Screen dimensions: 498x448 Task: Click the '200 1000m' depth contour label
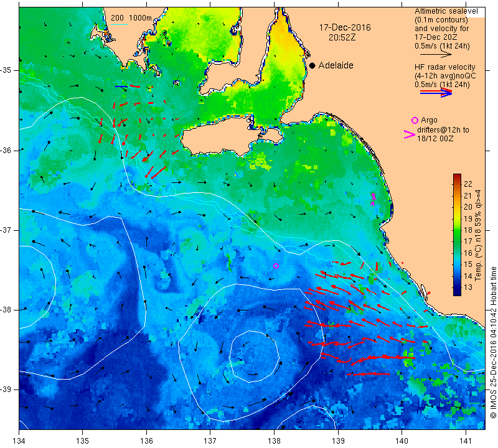pos(131,18)
